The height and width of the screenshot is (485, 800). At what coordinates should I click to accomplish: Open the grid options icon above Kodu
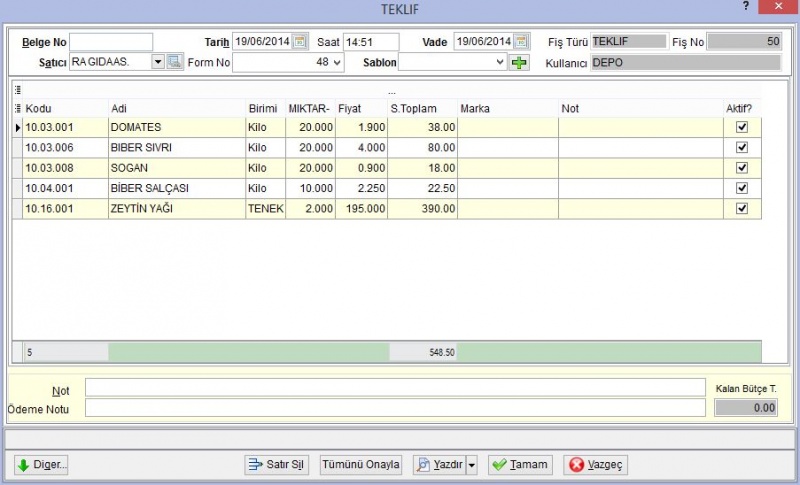[18, 90]
